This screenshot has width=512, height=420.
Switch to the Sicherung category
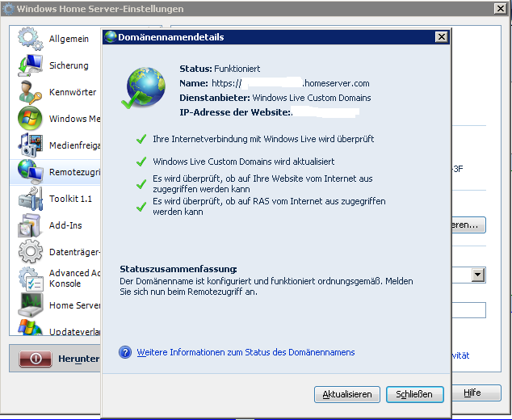69,65
